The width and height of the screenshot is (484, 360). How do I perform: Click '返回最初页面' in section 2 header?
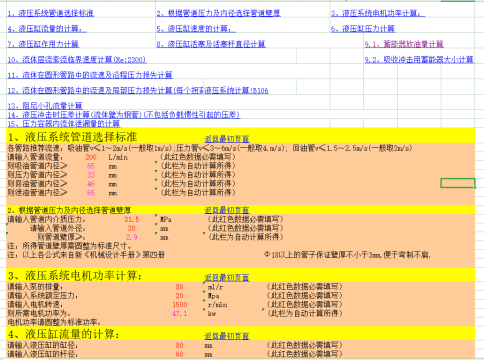pos(227,210)
